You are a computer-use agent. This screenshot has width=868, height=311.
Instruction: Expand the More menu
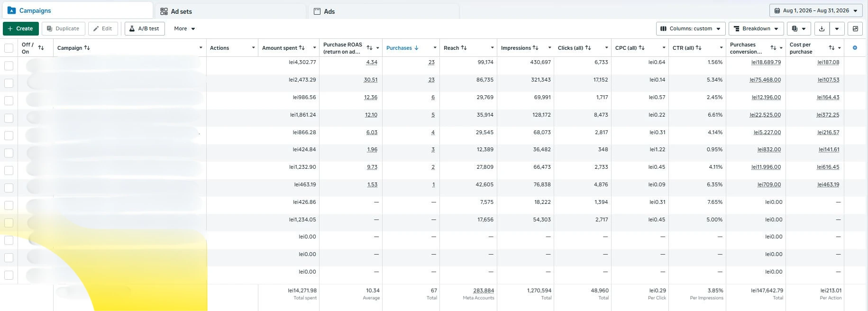click(x=184, y=29)
